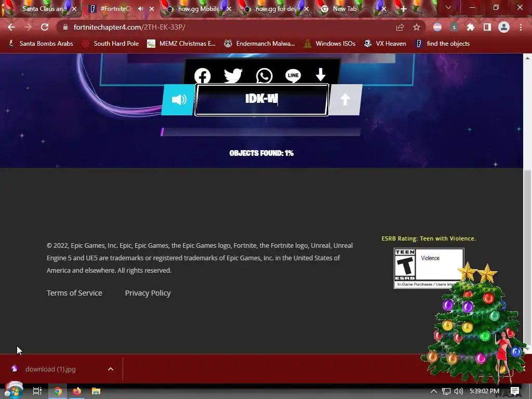Open VX Heaven bookmark
532x399 pixels.
pos(385,44)
